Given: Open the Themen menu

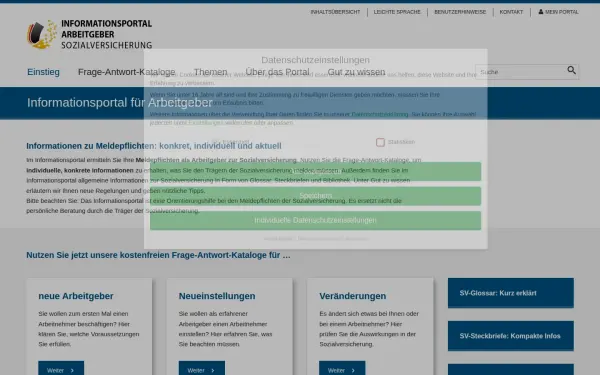Looking at the screenshot, I should click(x=210, y=72).
